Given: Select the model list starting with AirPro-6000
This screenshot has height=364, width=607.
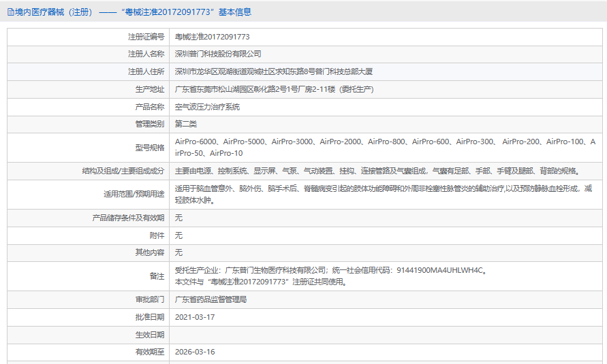Looking at the screenshot, I should (385, 148).
